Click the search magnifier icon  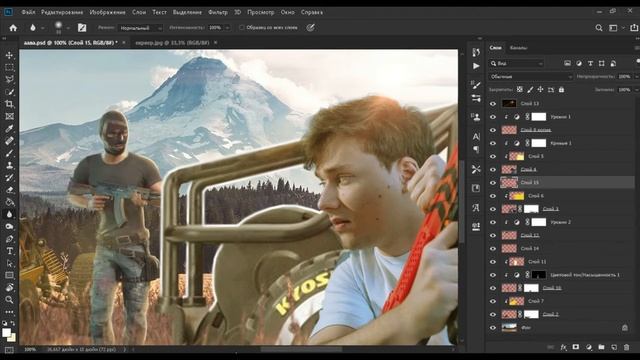[x=599, y=28]
